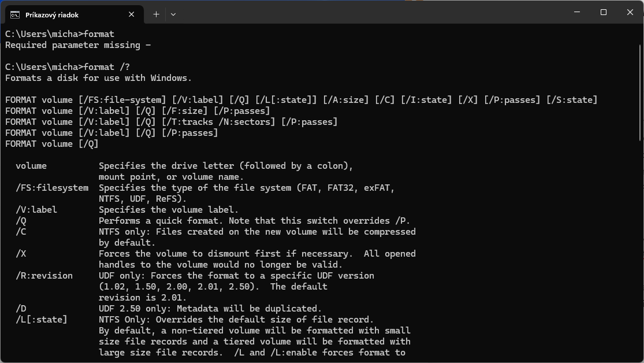This screenshot has height=363, width=644.
Task: Open a new tab with the plus button
Action: click(x=156, y=14)
